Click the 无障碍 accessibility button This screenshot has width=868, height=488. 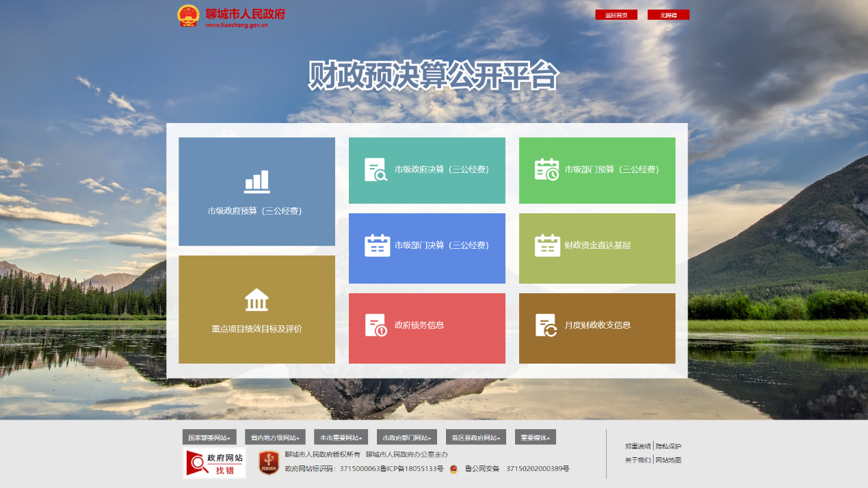tap(668, 14)
